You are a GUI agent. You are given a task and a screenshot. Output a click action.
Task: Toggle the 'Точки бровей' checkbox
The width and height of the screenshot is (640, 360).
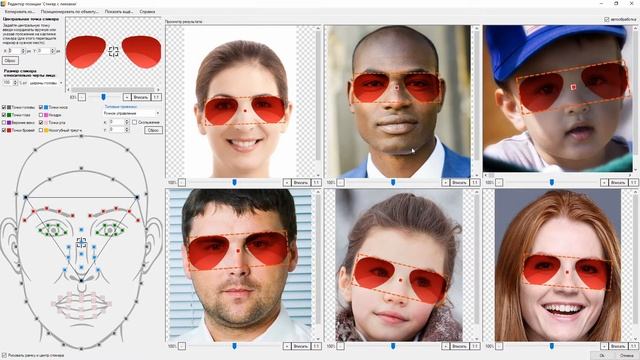point(4,130)
